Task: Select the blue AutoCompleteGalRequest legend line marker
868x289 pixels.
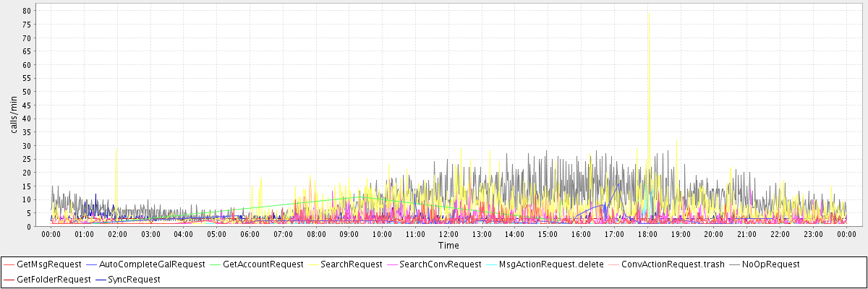Action: 90,264
